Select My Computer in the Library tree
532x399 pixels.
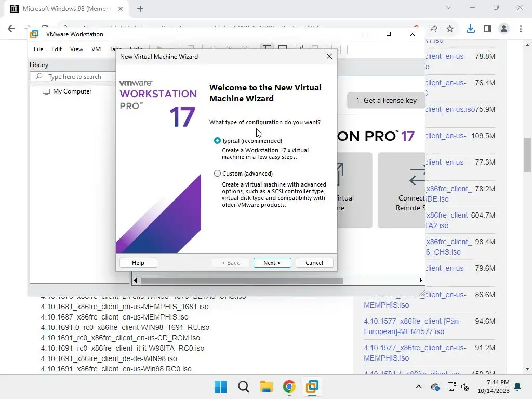72,91
